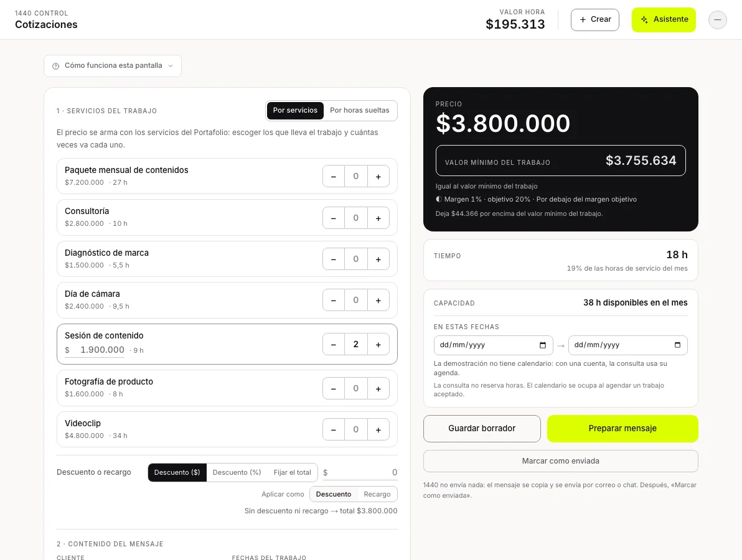The width and height of the screenshot is (742, 560).
Task: Increase Día de cámara quantity
Action: coord(378,301)
